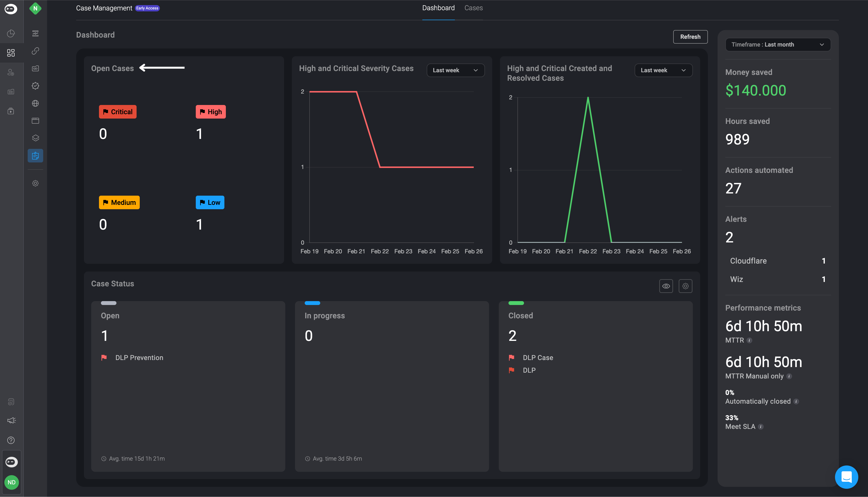Open the verified badge icon in the secondary sidebar

coord(35,86)
